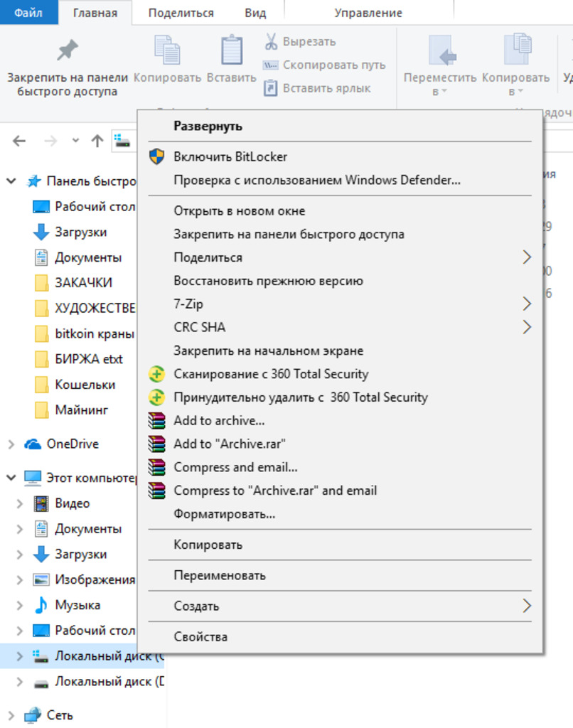Open the 7-Zip submenu
Screen dimensions: 573x728
point(340,304)
